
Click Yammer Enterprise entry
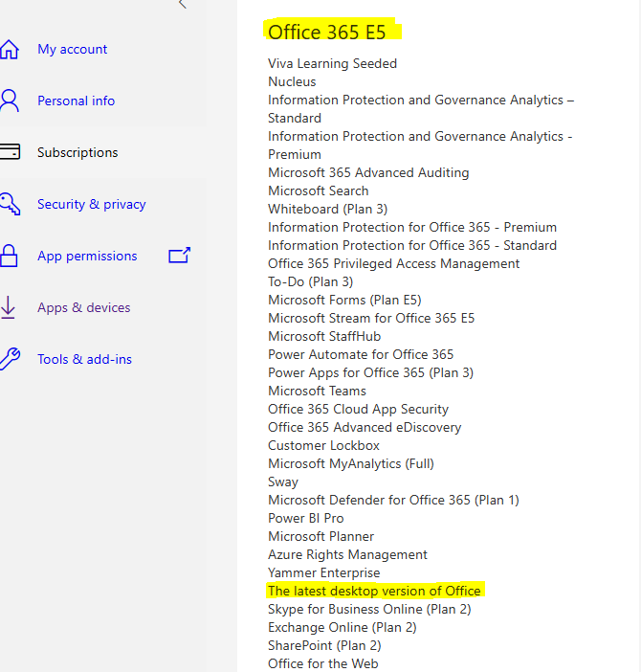coord(323,572)
